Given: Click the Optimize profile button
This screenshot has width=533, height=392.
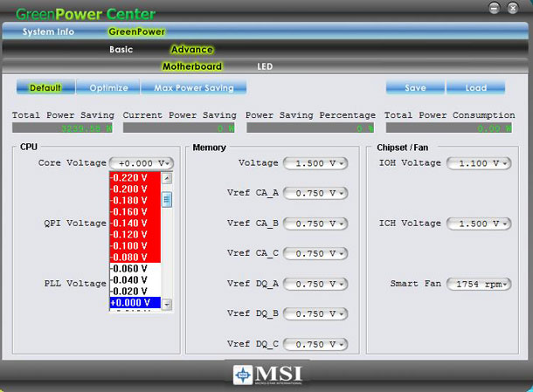Looking at the screenshot, I should [108, 87].
